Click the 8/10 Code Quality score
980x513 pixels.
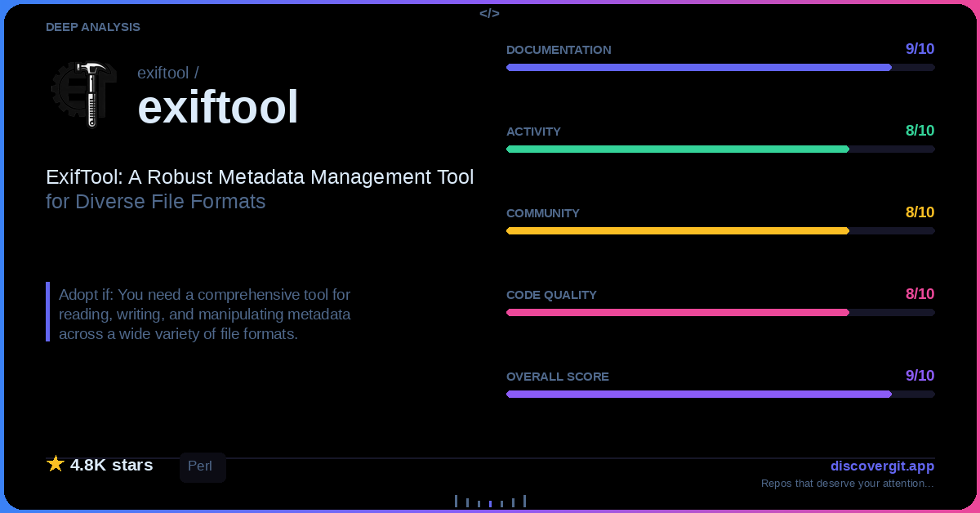coord(920,294)
